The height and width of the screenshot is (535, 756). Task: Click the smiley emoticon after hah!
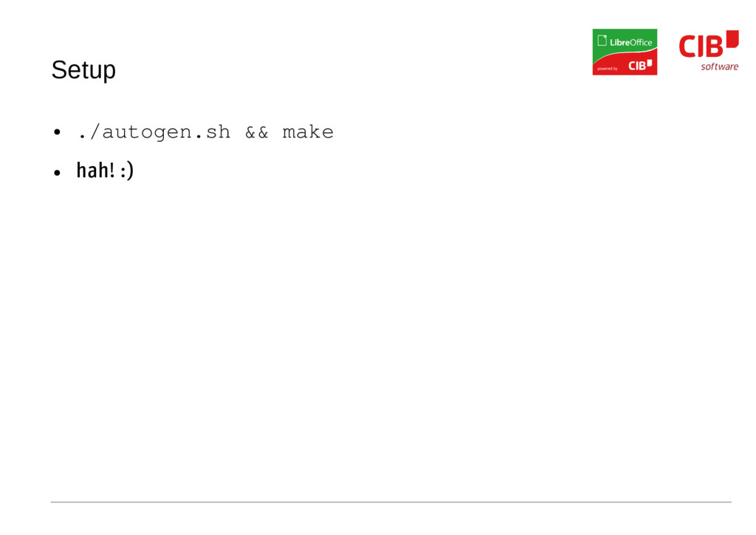point(127,170)
